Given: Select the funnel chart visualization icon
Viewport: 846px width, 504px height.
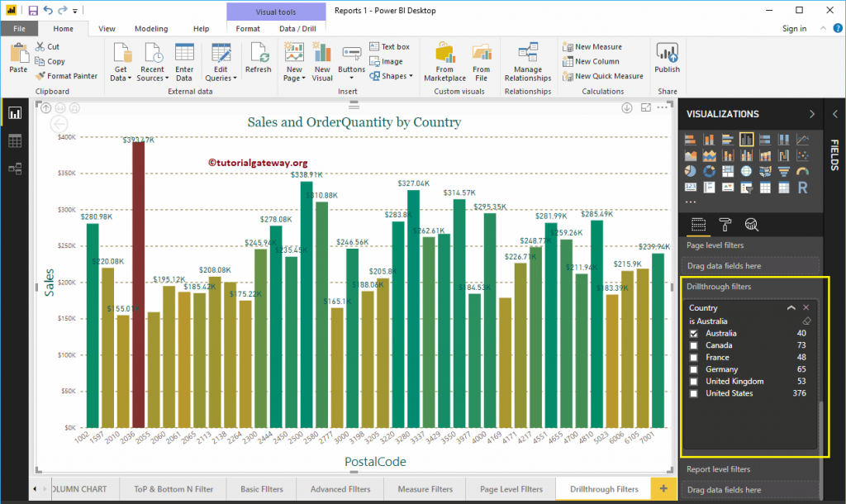Looking at the screenshot, I should [x=784, y=171].
